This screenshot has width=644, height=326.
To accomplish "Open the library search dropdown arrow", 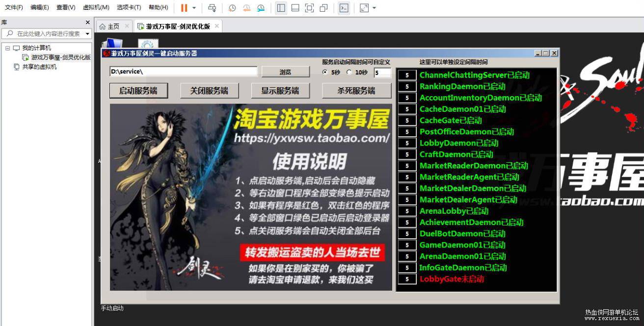I will 87,34.
